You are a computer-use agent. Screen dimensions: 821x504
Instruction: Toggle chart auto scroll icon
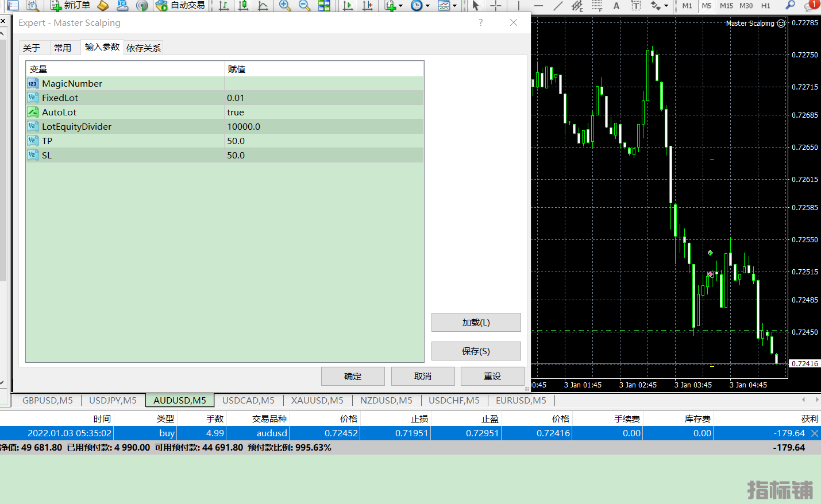pyautogui.click(x=348, y=6)
